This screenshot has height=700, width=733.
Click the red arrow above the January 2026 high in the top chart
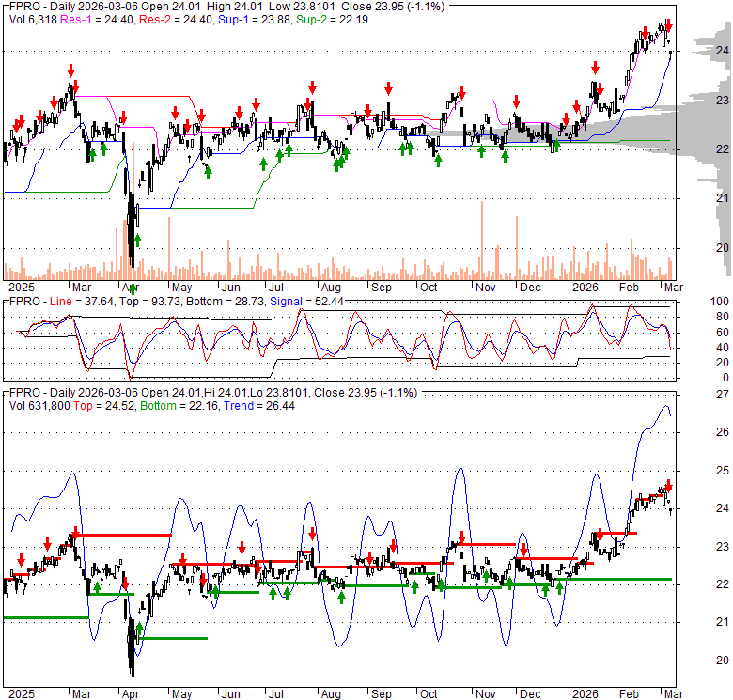pyautogui.click(x=595, y=69)
